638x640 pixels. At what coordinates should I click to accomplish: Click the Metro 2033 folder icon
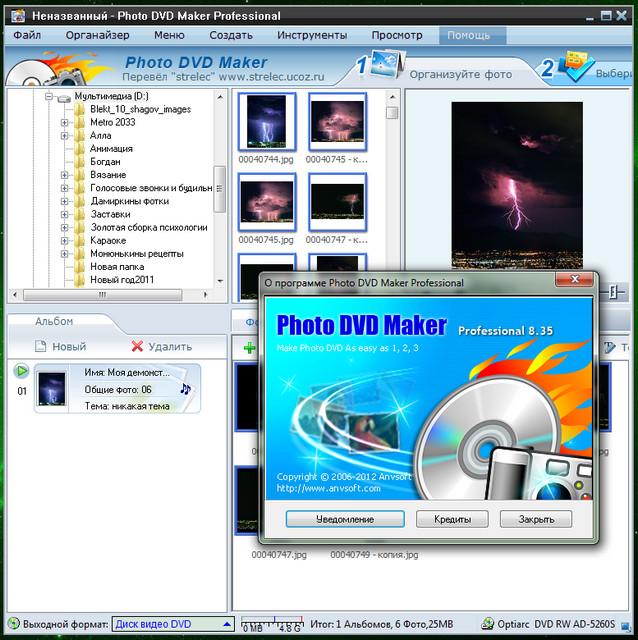pos(79,122)
